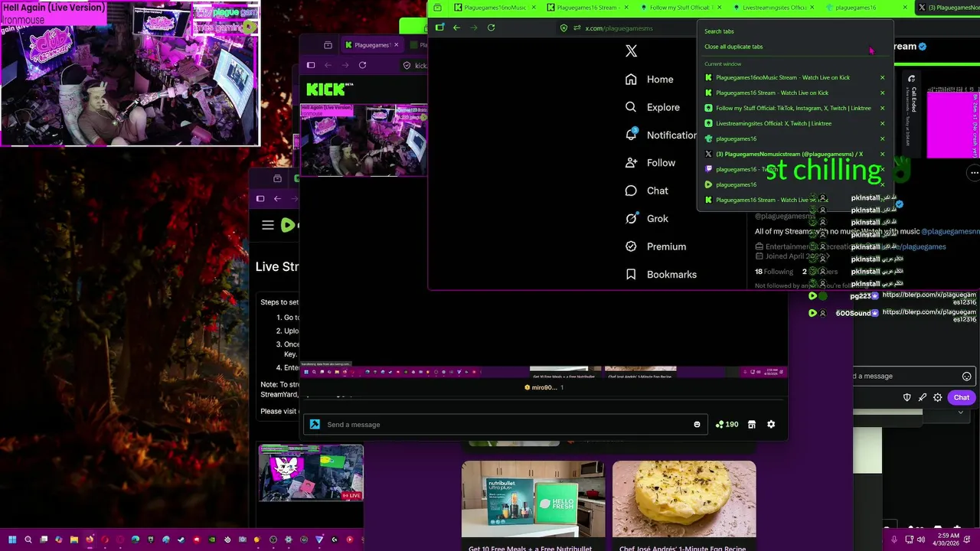The image size is (980, 551).
Task: Open blerp.com link from pg223 message
Action: click(929, 298)
